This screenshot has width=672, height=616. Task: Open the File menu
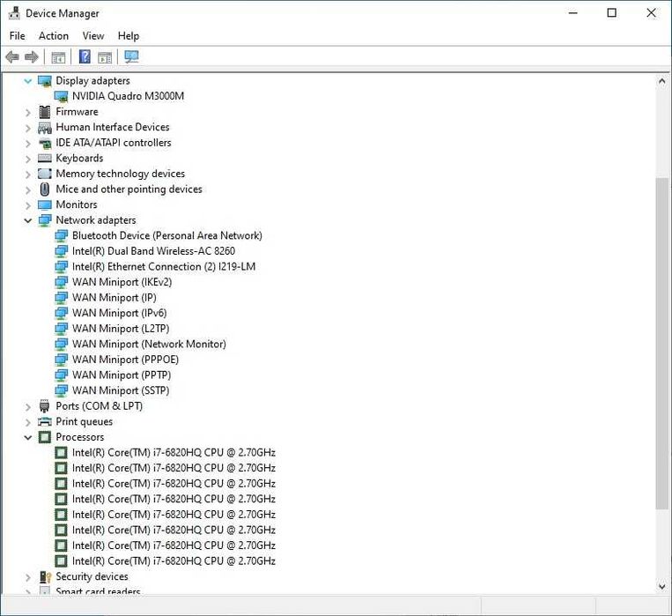17,35
